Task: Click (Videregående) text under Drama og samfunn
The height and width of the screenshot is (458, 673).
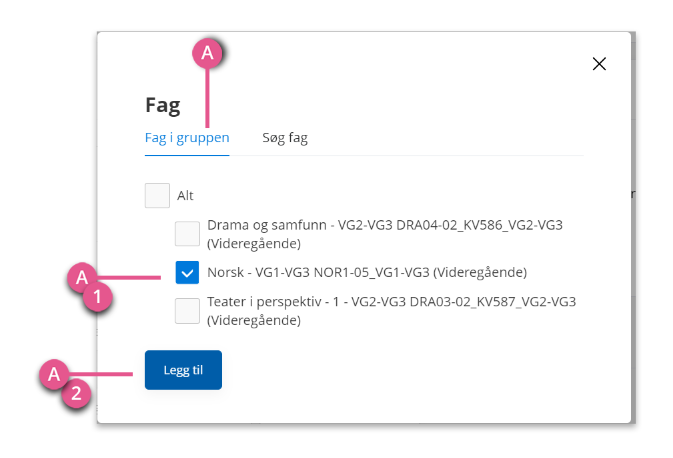Action: tap(254, 244)
